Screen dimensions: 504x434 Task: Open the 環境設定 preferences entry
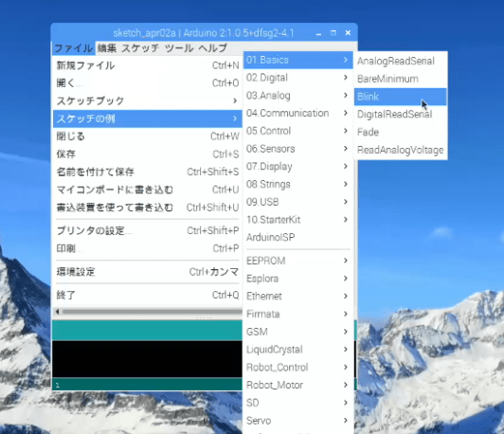(x=148, y=272)
